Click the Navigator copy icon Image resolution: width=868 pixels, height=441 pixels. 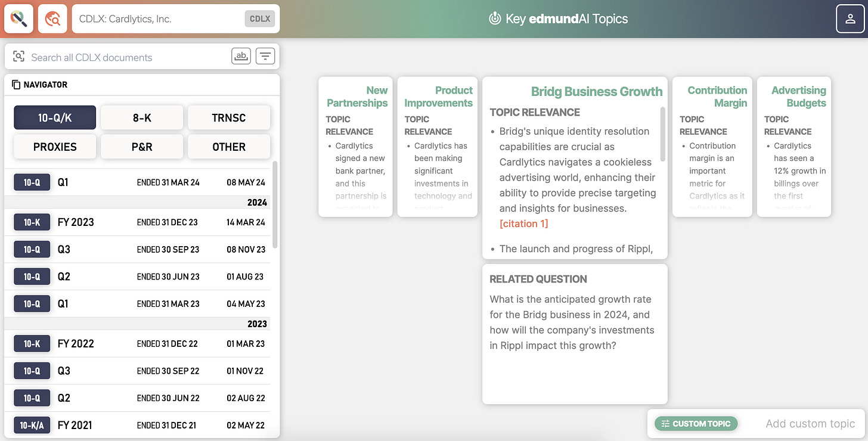[x=16, y=85]
